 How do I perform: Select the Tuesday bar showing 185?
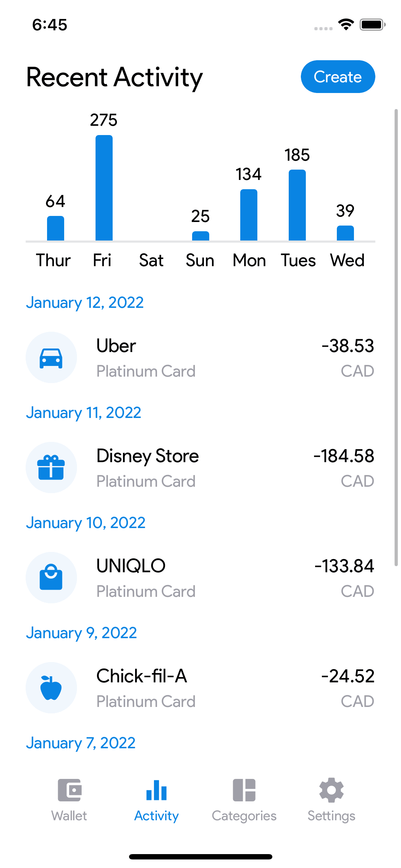point(297,205)
